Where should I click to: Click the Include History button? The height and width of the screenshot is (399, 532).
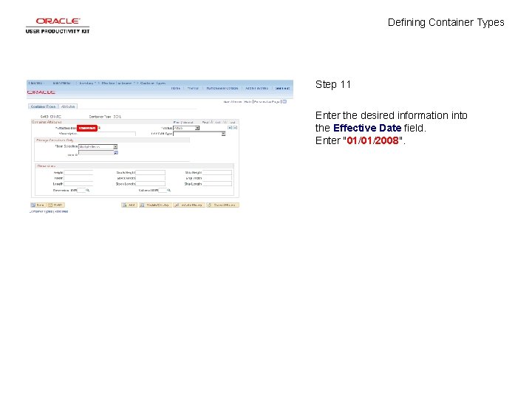click(189, 205)
